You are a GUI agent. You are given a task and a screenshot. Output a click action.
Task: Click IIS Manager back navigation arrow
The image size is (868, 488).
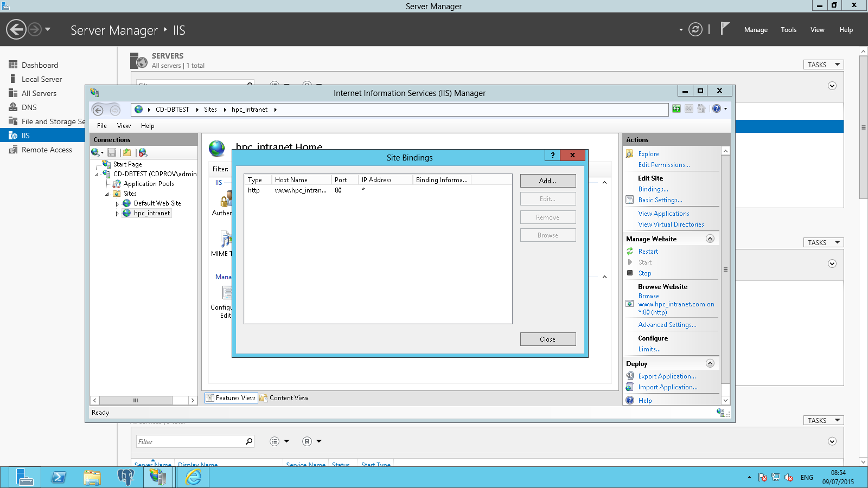point(98,110)
